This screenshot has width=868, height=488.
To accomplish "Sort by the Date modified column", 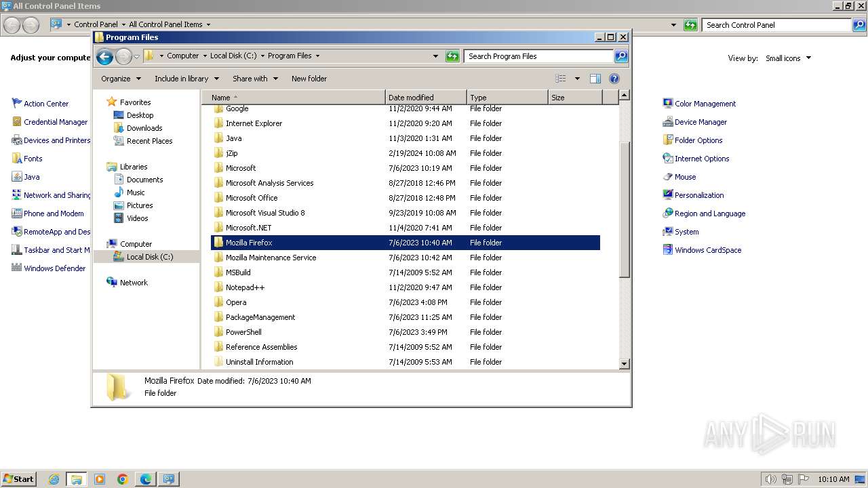I will pyautogui.click(x=426, y=98).
